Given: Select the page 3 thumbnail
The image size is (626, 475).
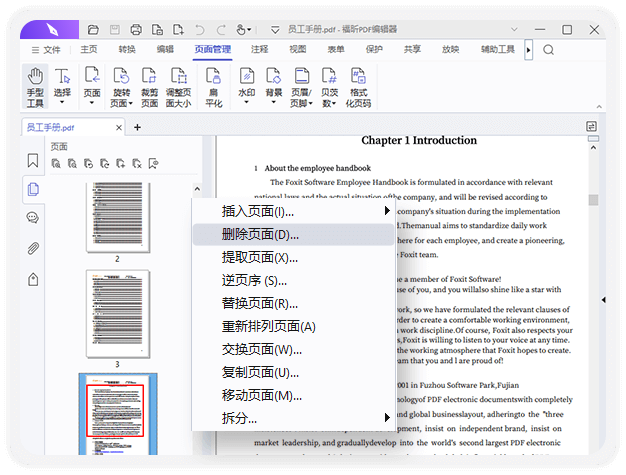Looking at the screenshot, I should coord(117,312).
